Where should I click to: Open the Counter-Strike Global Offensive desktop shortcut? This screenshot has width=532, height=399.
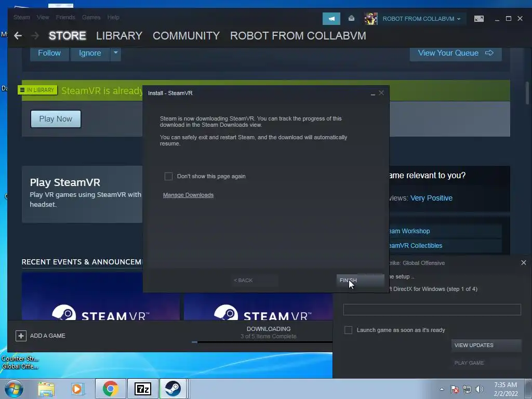coord(20,362)
